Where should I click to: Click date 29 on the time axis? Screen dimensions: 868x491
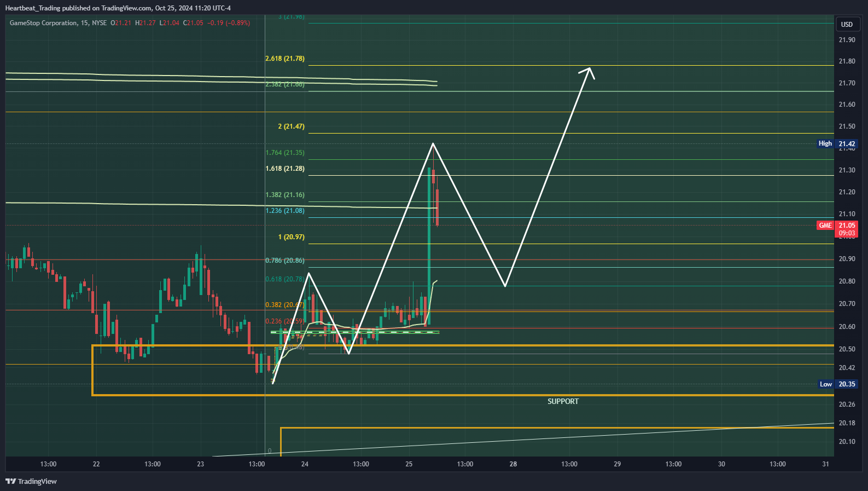pyautogui.click(x=617, y=464)
